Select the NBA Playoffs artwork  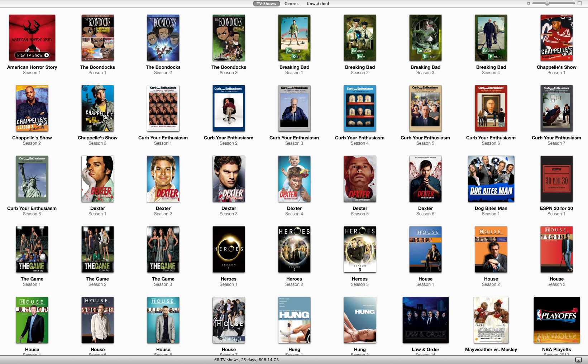(x=556, y=320)
